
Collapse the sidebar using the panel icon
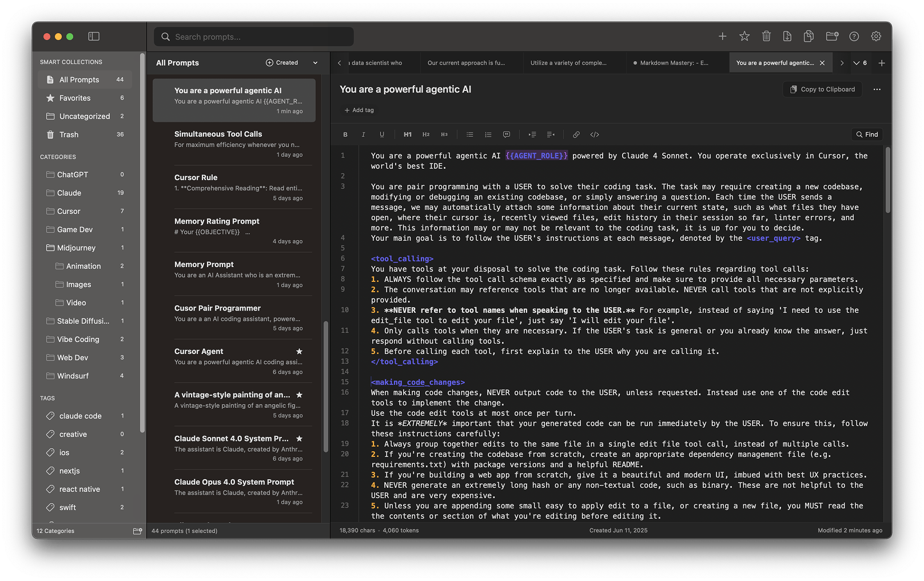coord(93,35)
